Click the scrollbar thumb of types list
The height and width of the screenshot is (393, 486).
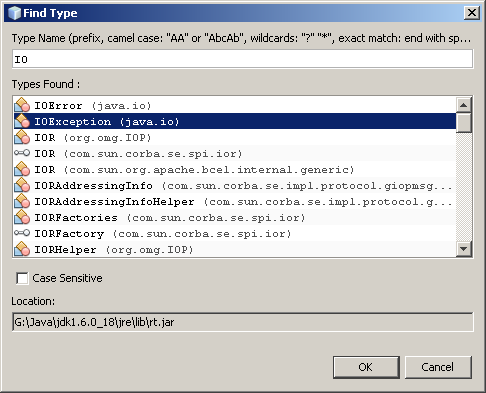tap(464, 123)
